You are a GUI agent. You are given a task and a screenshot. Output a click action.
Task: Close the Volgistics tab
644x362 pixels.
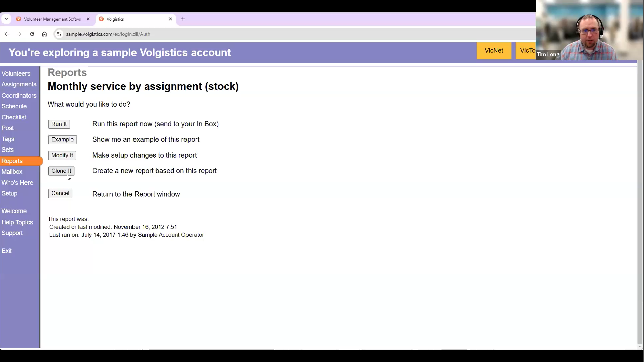click(x=170, y=19)
